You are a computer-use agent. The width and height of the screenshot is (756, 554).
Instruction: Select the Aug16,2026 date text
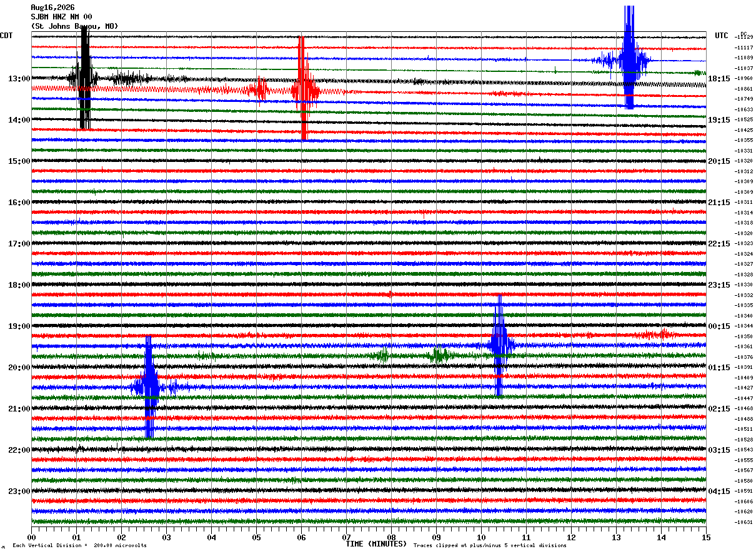52,8
